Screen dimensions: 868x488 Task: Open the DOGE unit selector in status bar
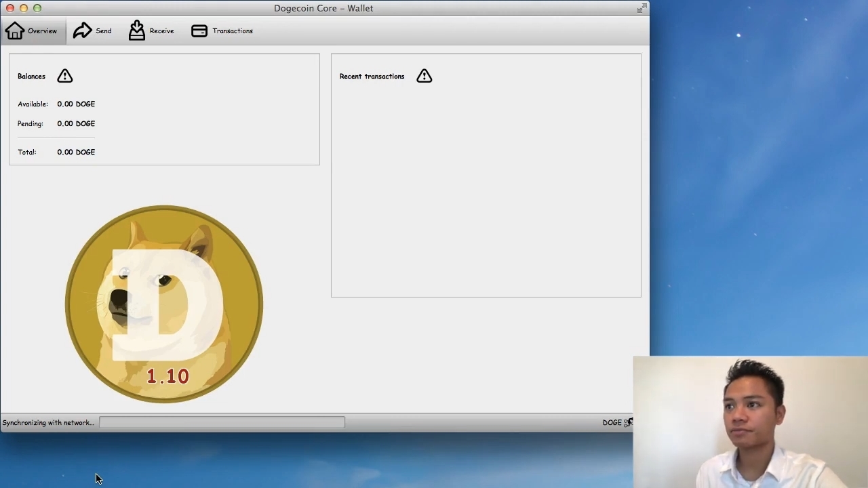[x=611, y=422]
